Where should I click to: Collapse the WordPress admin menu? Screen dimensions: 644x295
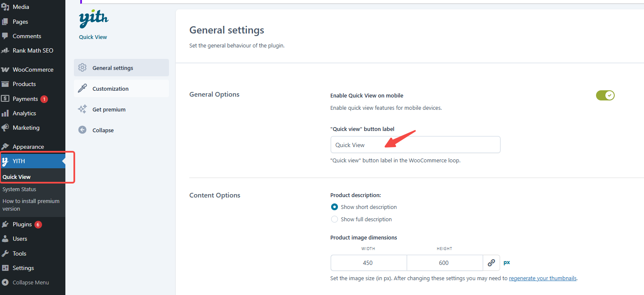(31, 282)
